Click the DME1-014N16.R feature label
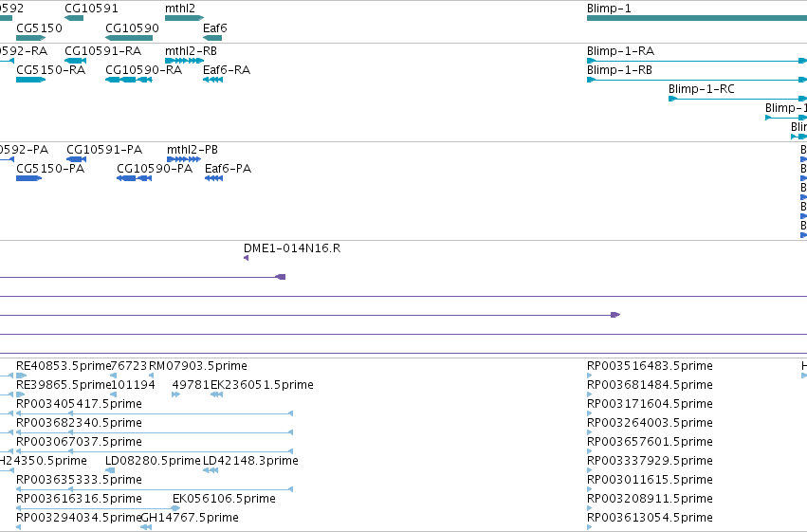Image resolution: width=807 pixels, height=532 pixels. click(x=292, y=248)
